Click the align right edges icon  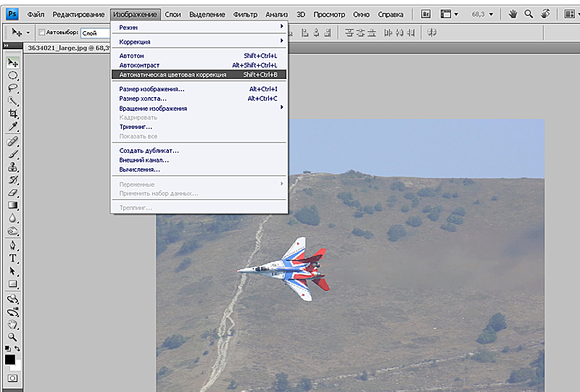point(327,33)
